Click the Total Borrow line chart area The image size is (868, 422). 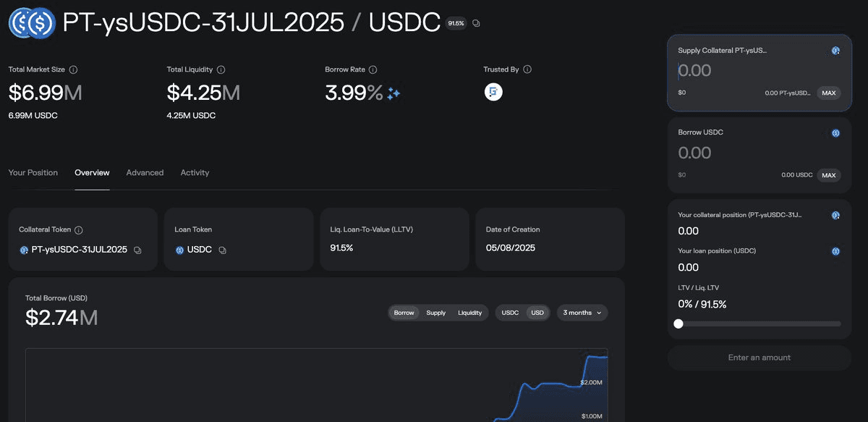(316, 385)
